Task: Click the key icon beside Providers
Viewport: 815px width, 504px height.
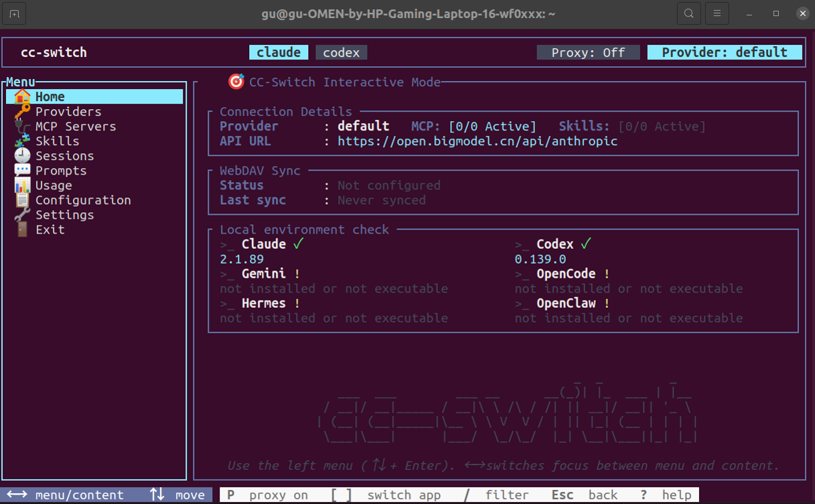Action: [x=23, y=112]
